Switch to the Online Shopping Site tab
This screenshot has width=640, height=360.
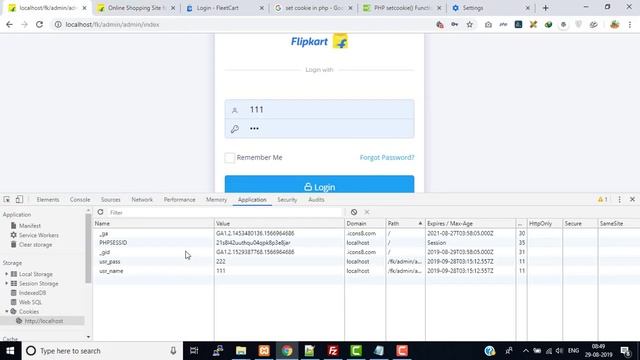point(137,8)
